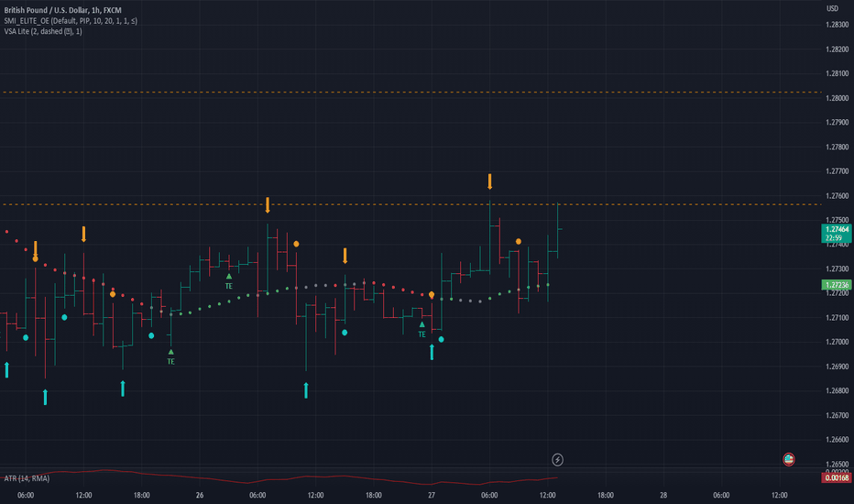Click the TE triangle marker near 1.26900 level
The height and width of the screenshot is (504, 854).
pyautogui.click(x=170, y=356)
